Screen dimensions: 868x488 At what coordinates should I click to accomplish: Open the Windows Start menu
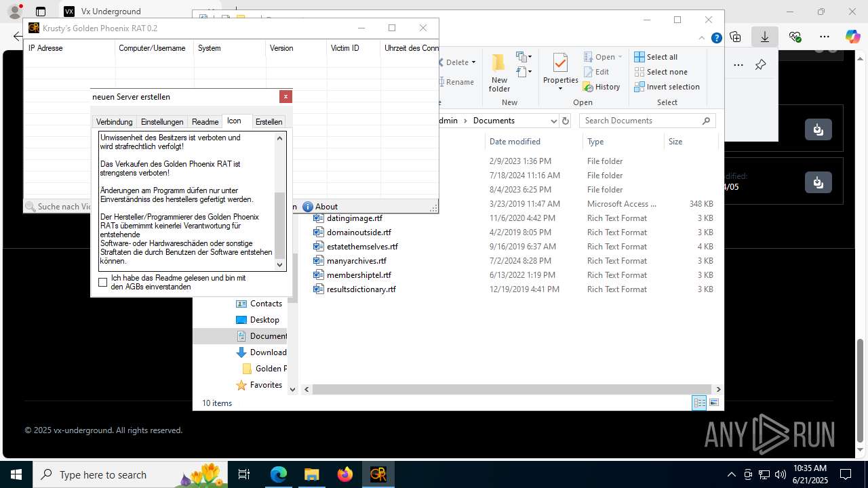pos(16,474)
